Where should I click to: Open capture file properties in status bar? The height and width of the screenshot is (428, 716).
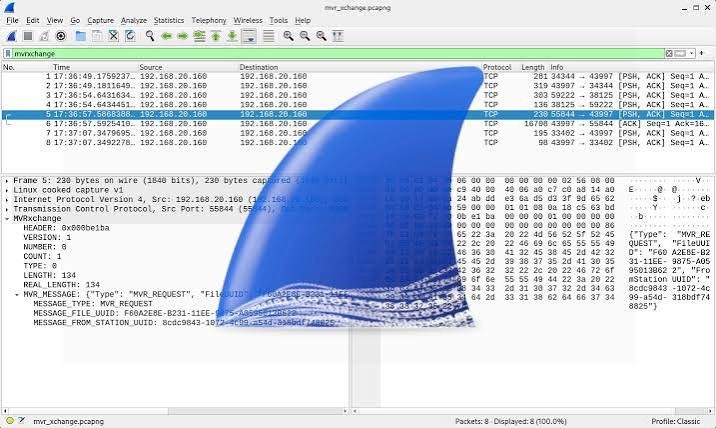[x=21, y=421]
